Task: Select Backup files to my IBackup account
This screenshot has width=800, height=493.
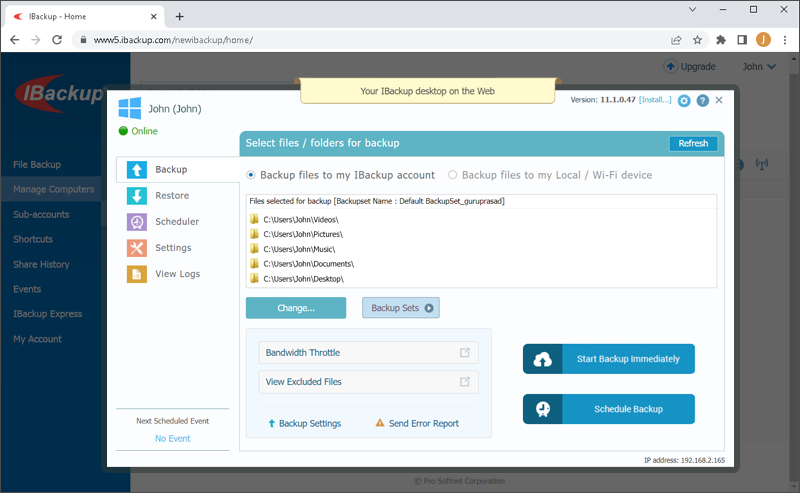Action: (251, 175)
